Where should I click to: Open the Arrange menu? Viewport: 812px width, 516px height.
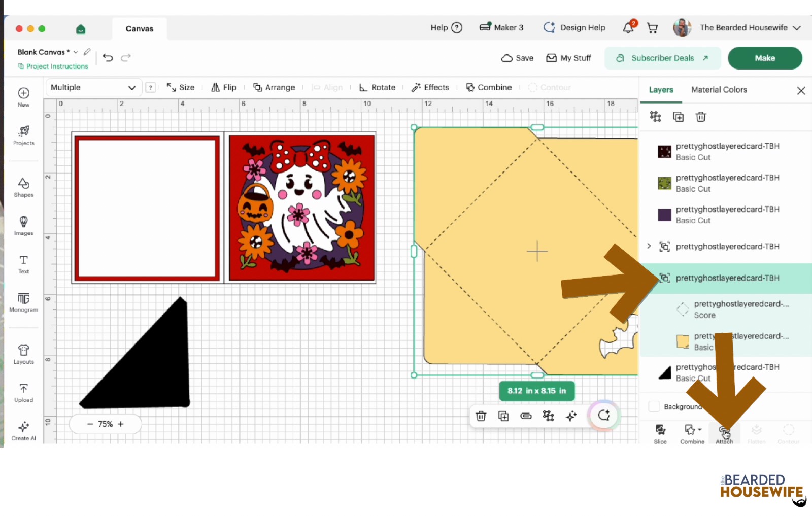pos(274,87)
